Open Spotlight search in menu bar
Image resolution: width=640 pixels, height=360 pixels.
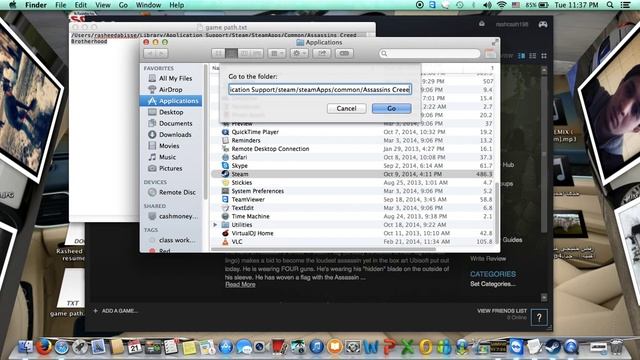pyautogui.click(x=610, y=5)
